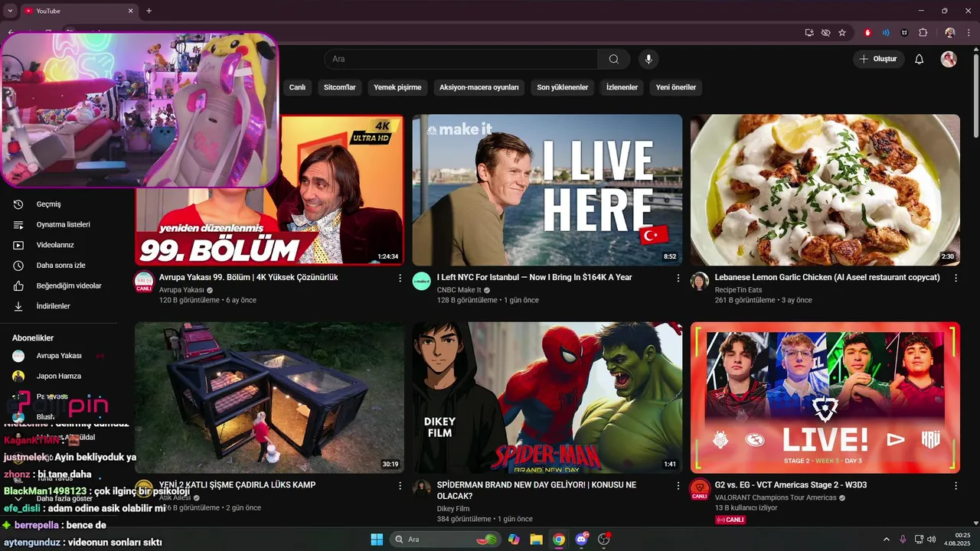
Task: Select the İzlenenler filter chip
Action: tap(622, 87)
